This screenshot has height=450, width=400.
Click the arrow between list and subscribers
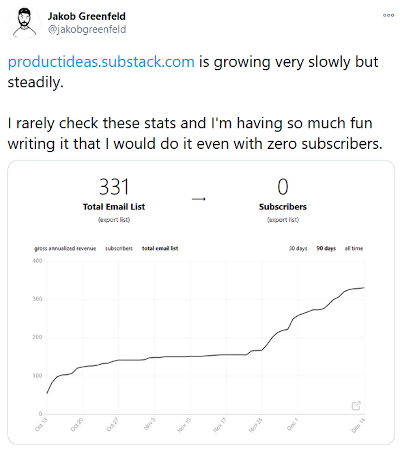[x=199, y=199]
